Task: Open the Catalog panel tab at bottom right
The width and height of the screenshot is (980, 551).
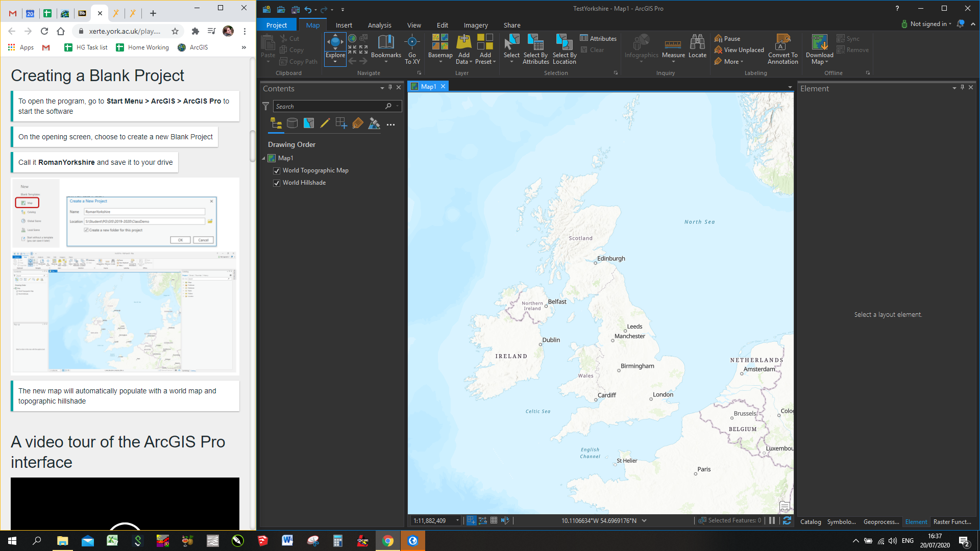Action: click(x=810, y=521)
